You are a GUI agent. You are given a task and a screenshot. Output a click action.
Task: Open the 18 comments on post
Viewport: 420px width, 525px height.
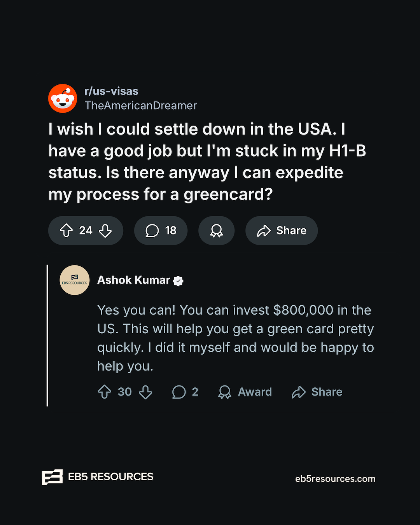coord(161,230)
